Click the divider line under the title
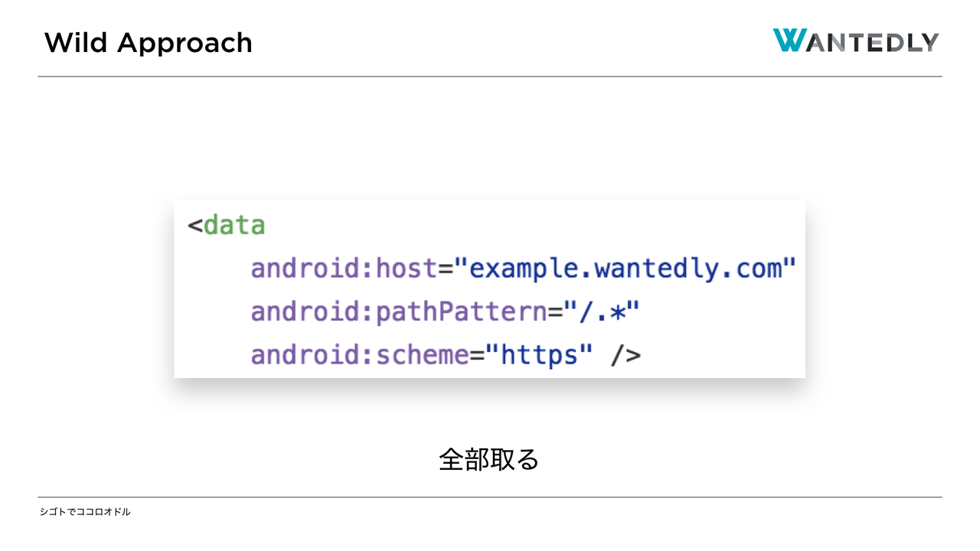Image resolution: width=980 pixels, height=551 pixels. [x=490, y=77]
